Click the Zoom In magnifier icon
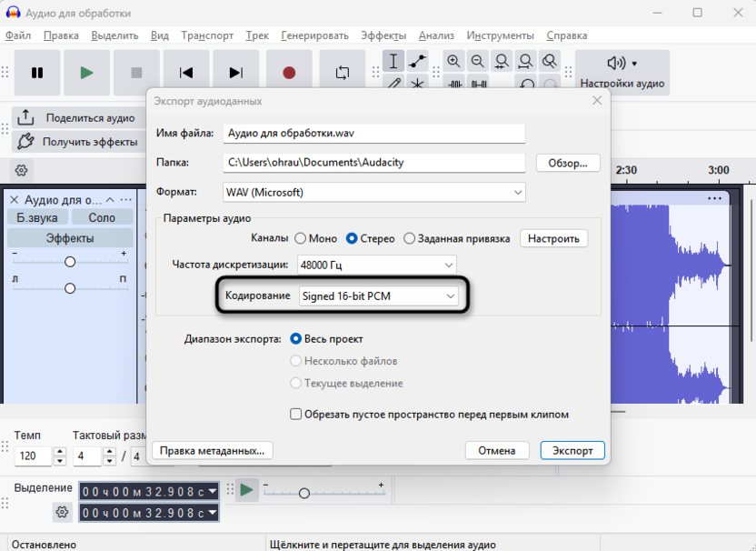This screenshot has width=756, height=551. pyautogui.click(x=453, y=62)
